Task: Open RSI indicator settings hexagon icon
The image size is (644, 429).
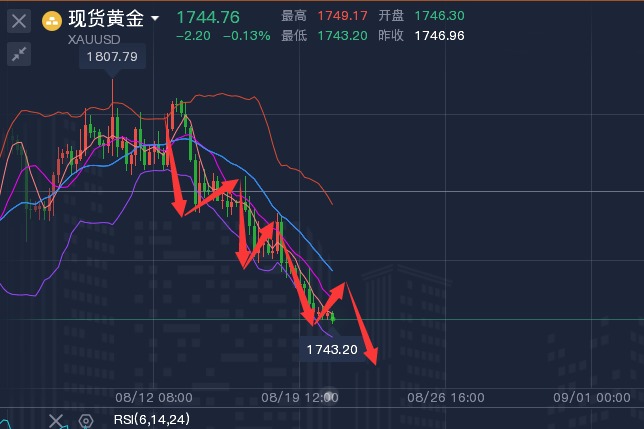Action: pyautogui.click(x=86, y=421)
